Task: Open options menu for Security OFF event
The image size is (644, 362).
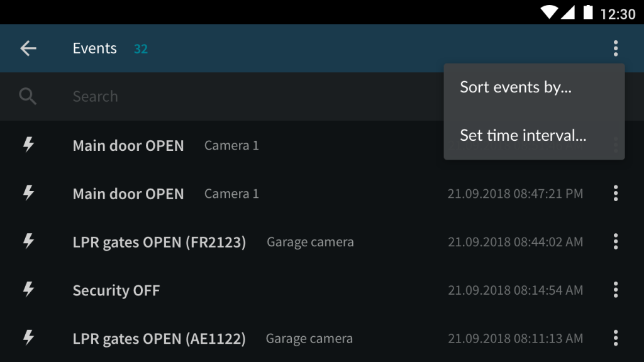Action: coord(615,290)
